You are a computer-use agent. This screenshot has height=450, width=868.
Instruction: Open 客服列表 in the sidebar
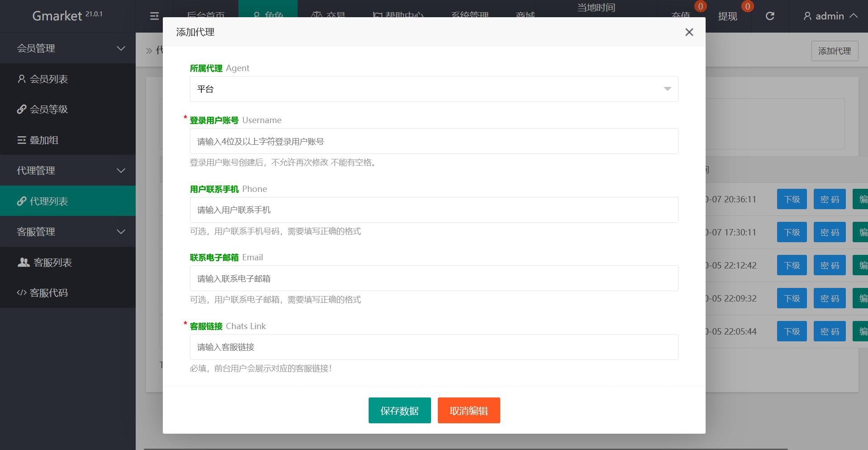[x=45, y=263]
